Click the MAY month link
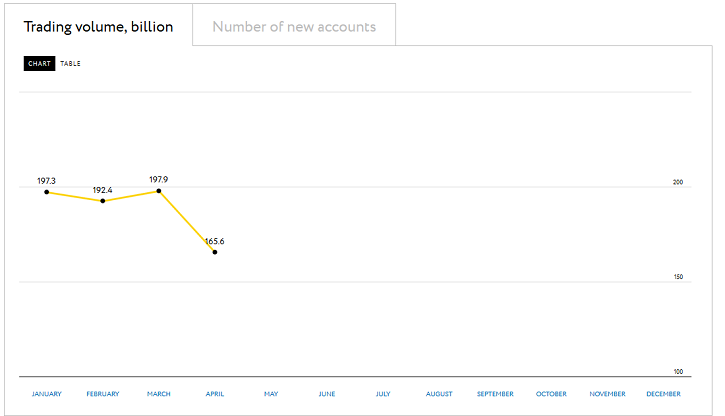Screen dimensions: 725x416 pyautogui.click(x=271, y=394)
